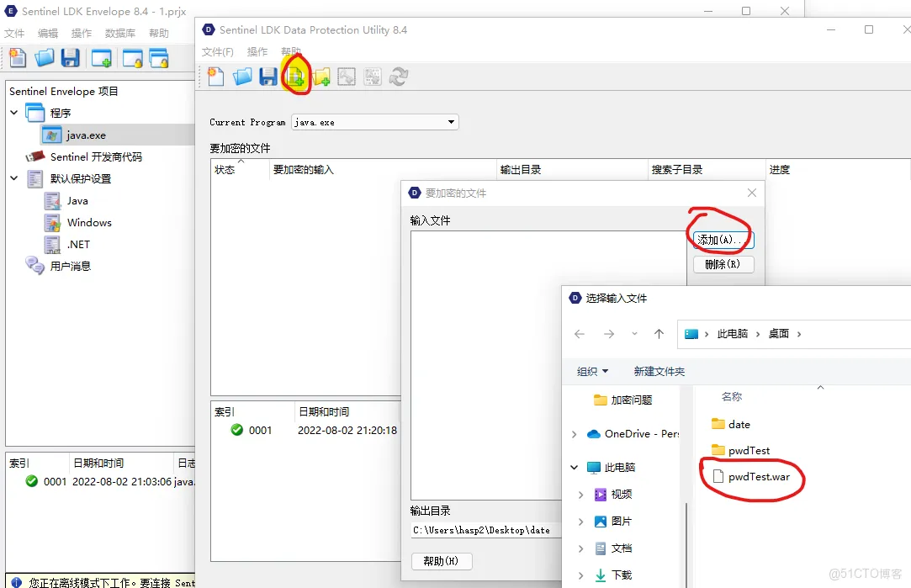Go up one folder level in file dialog
Screen dimensions: 911x588
coord(659,333)
